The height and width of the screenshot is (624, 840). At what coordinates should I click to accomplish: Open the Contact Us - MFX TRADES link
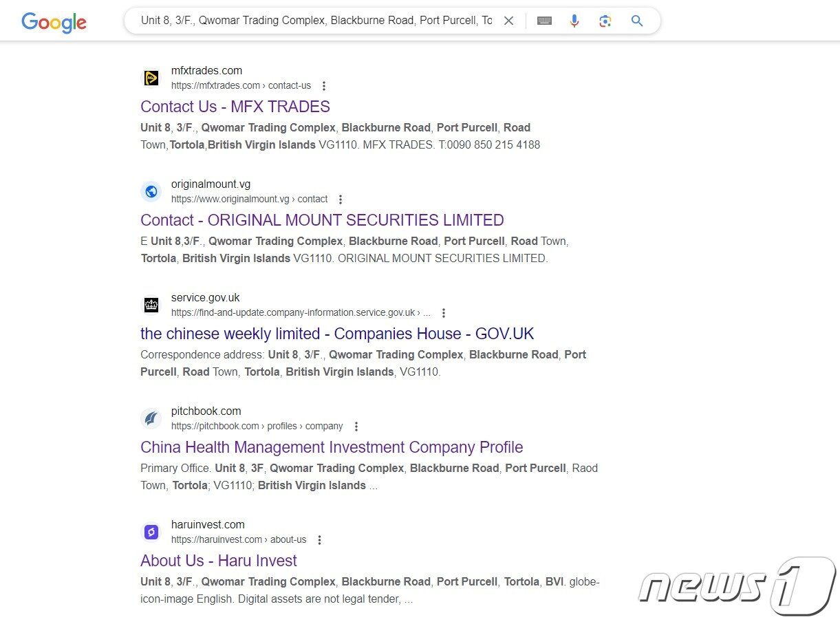235,107
